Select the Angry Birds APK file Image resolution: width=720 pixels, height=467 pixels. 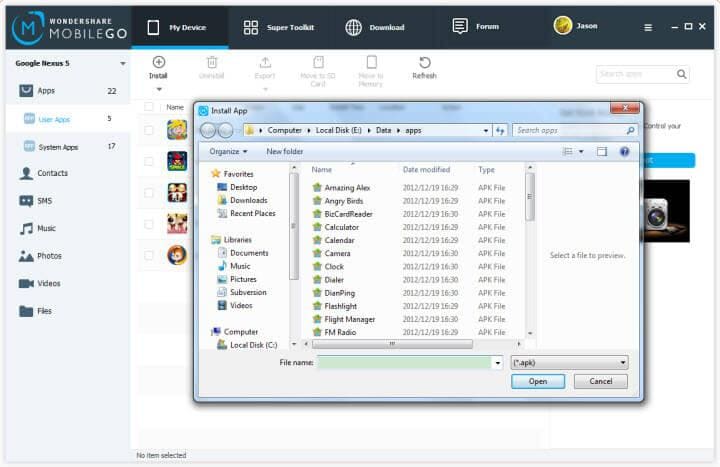point(343,201)
